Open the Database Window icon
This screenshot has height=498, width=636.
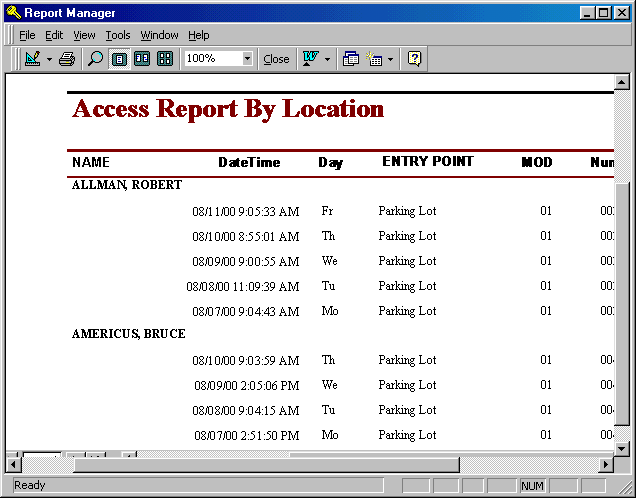pyautogui.click(x=351, y=59)
